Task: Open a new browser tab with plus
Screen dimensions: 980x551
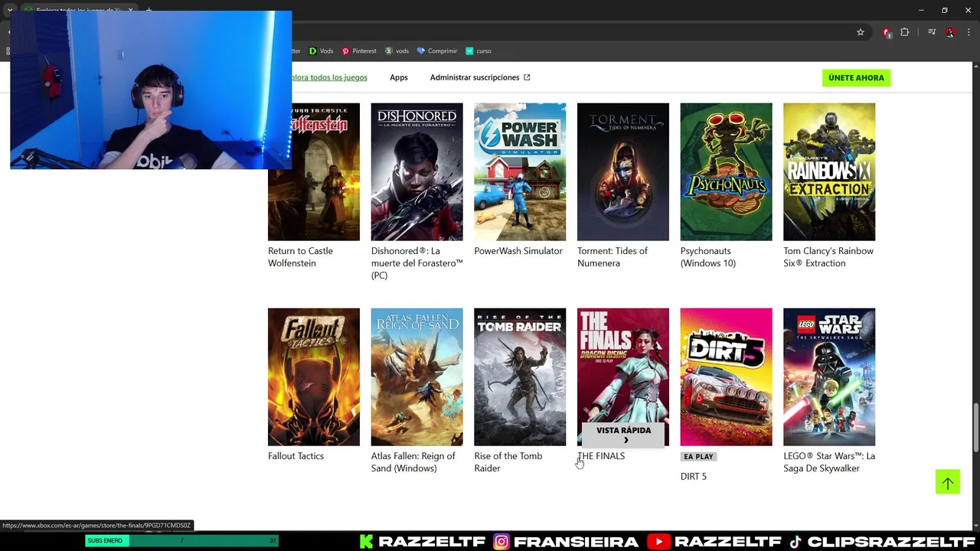Action: click(x=149, y=10)
